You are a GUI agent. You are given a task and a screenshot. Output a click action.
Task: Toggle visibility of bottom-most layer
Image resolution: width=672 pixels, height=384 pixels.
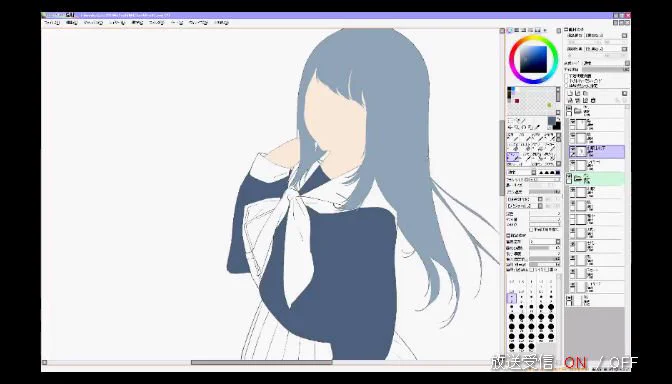569,297
